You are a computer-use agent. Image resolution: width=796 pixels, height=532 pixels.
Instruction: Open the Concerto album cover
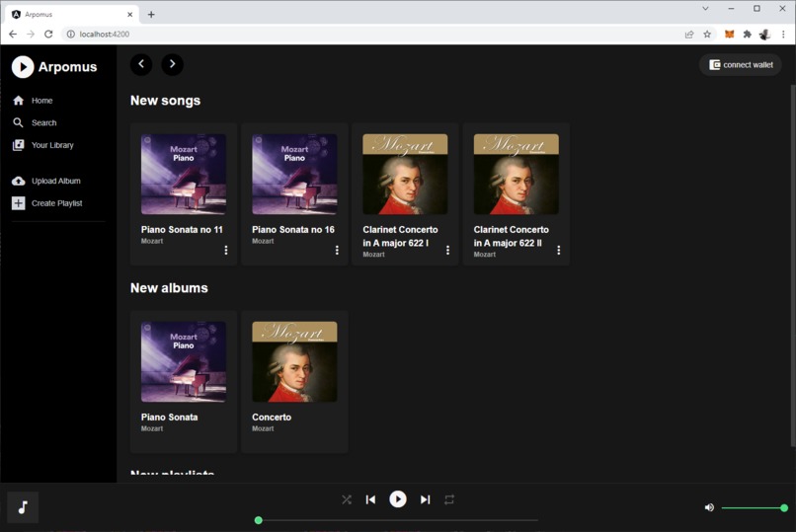(x=294, y=361)
